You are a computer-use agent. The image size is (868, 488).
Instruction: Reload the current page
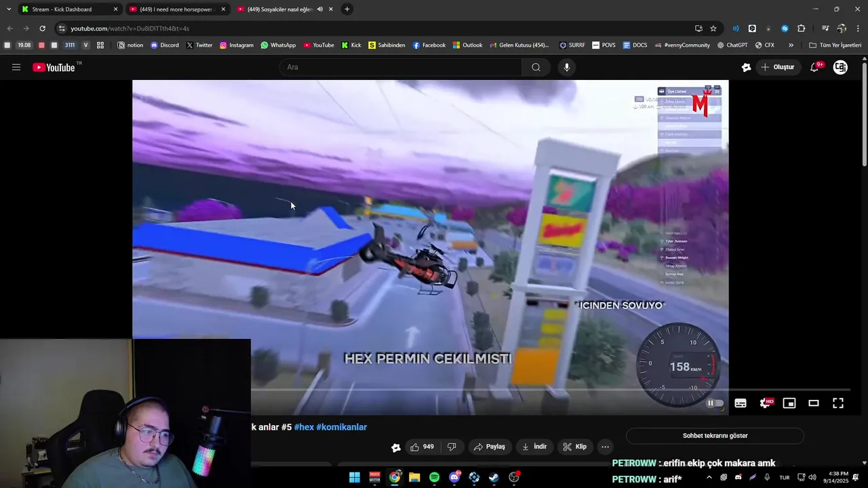pyautogui.click(x=42, y=28)
